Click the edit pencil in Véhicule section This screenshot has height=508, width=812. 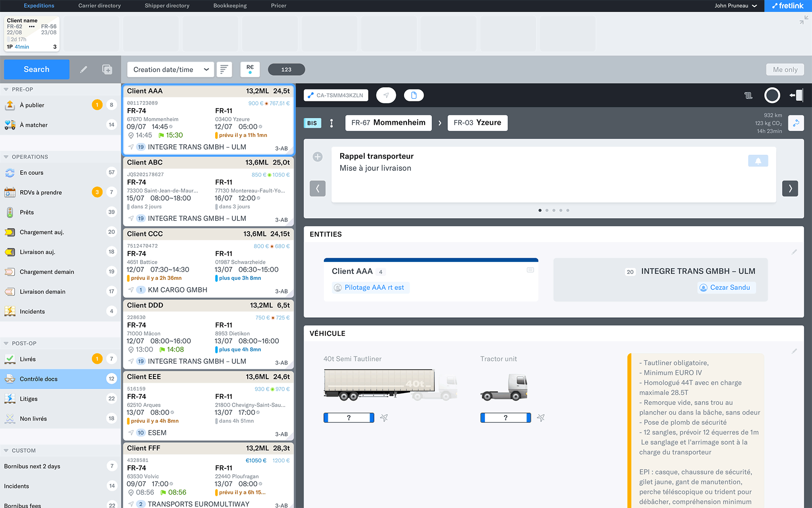794,351
